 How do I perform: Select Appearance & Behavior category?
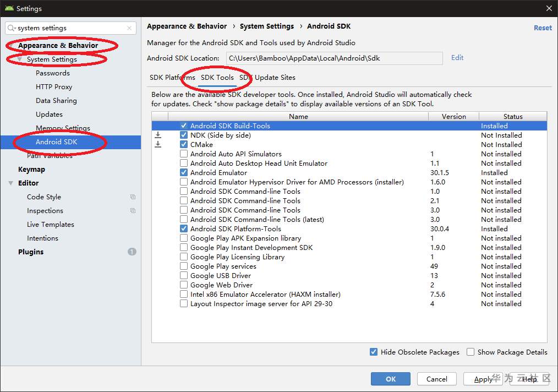(x=58, y=46)
